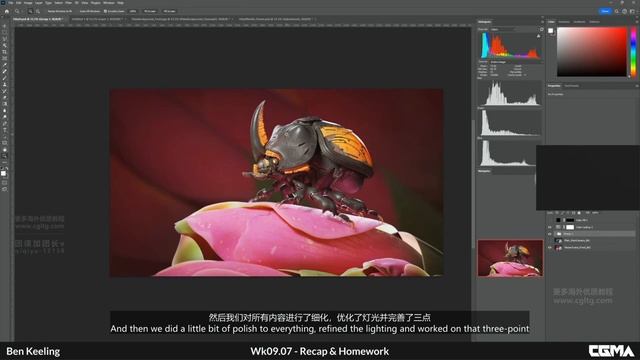The height and width of the screenshot is (360, 640).
Task: Click the uncached refresh icon in Histogram
Action: (542, 29)
